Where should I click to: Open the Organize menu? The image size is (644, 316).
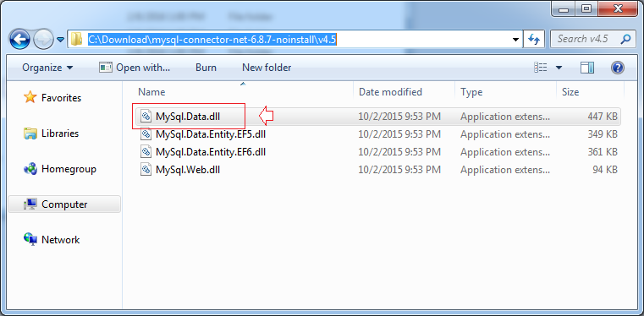pos(47,68)
